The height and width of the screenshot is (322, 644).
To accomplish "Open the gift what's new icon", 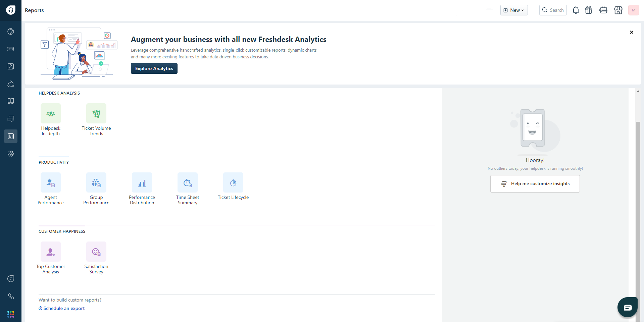I will [589, 10].
